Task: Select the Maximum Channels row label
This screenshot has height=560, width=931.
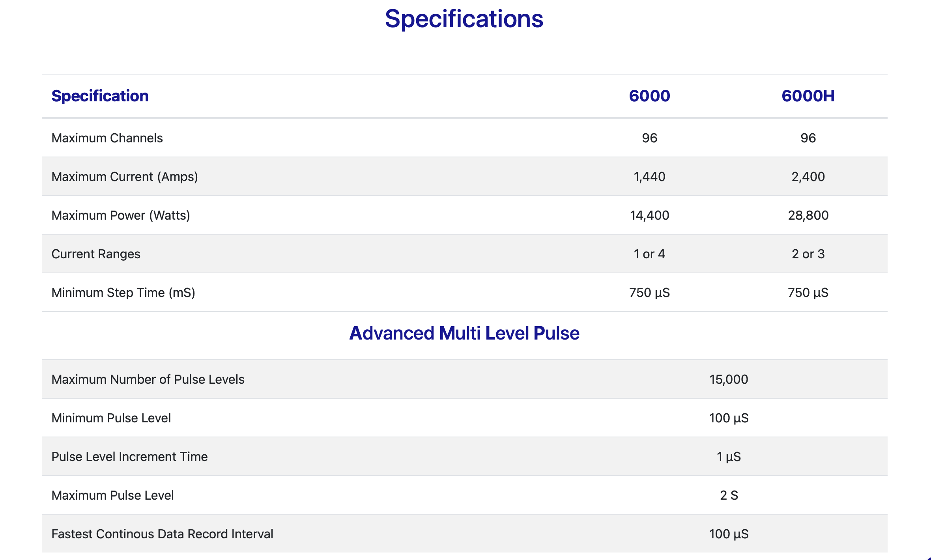Action: pos(107,138)
